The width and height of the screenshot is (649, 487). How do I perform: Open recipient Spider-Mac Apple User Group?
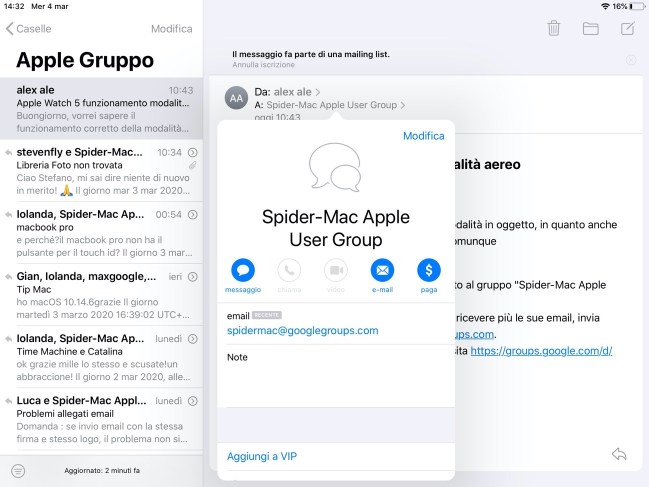pos(335,105)
